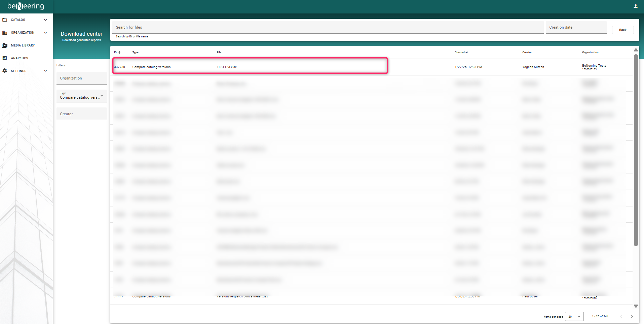Image resolution: width=644 pixels, height=324 pixels.
Task: Go to the next results page
Action: point(632,317)
